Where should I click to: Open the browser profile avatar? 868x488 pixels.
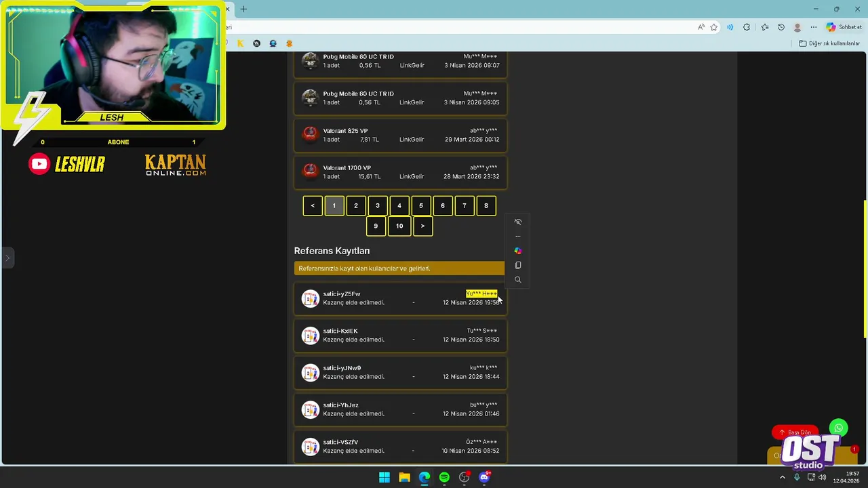pyautogui.click(x=797, y=27)
